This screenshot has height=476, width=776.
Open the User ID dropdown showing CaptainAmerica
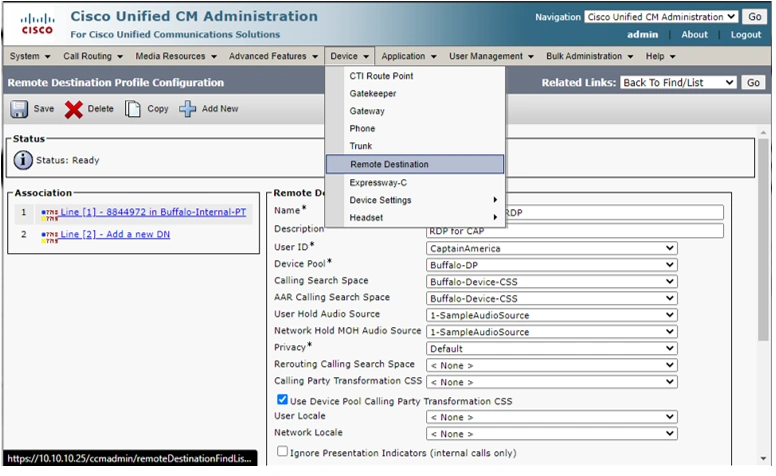point(551,248)
